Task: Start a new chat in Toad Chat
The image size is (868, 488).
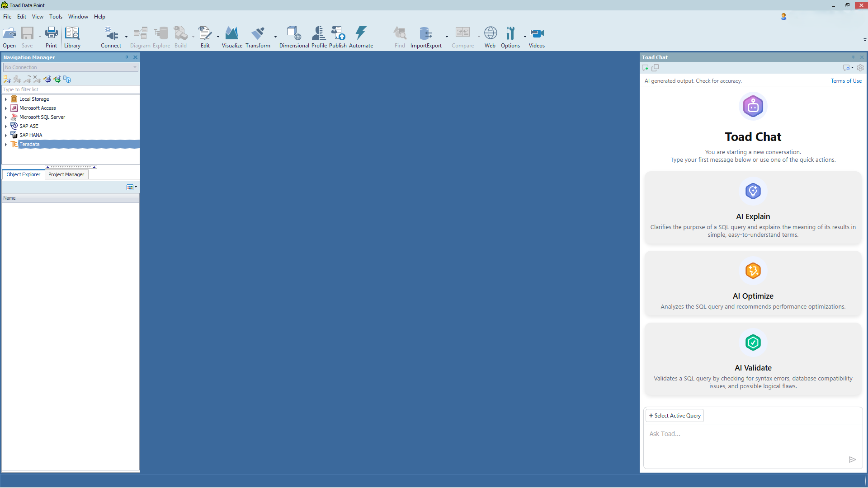Action: tap(645, 68)
